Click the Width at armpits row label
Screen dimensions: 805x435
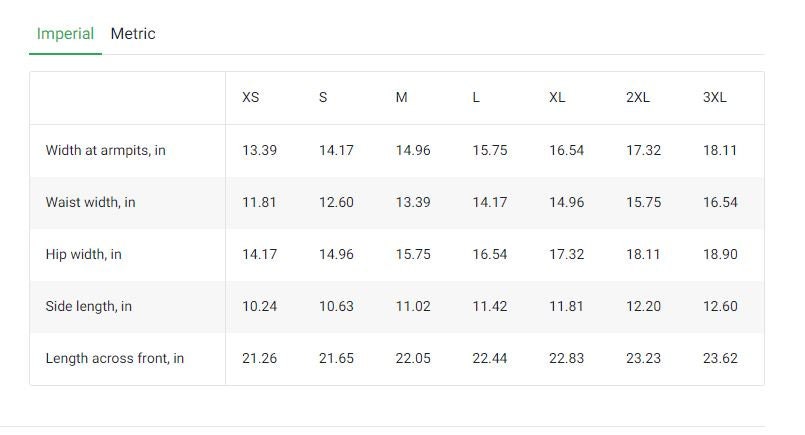105,150
